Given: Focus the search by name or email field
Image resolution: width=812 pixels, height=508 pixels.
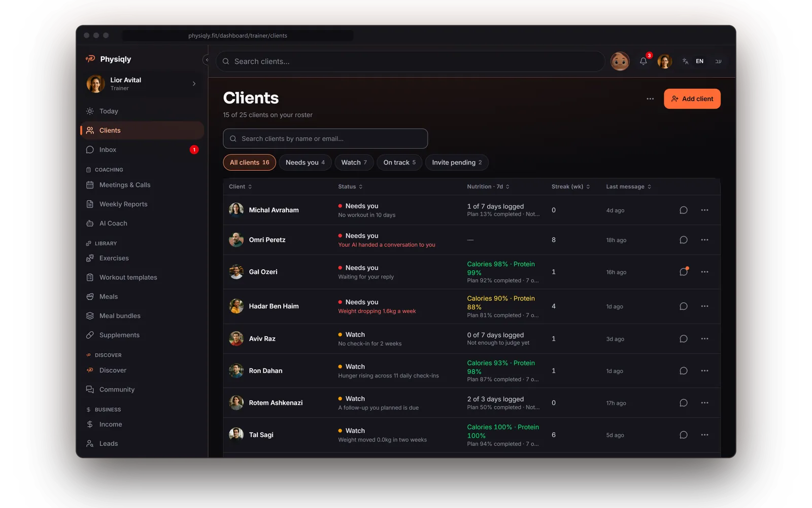Looking at the screenshot, I should pyautogui.click(x=325, y=139).
